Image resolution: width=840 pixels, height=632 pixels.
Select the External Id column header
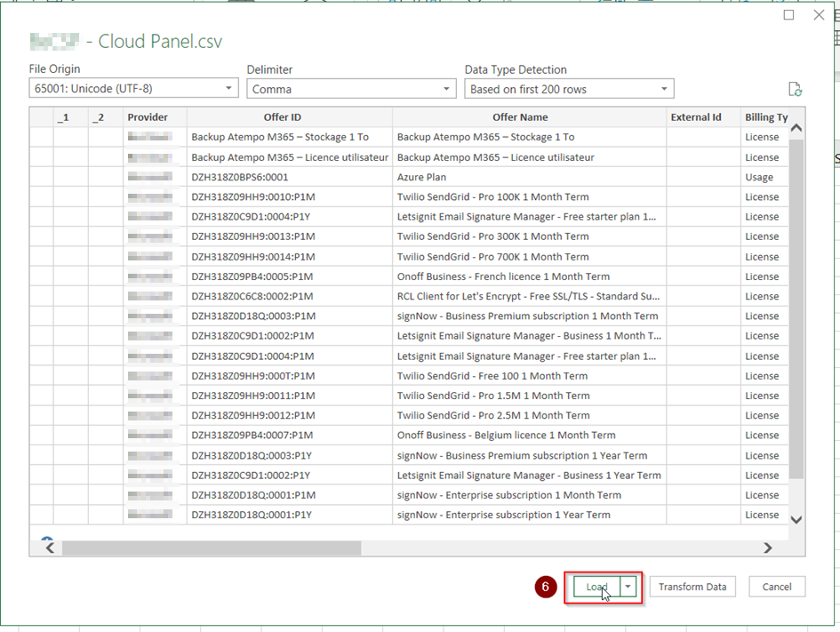click(x=703, y=116)
